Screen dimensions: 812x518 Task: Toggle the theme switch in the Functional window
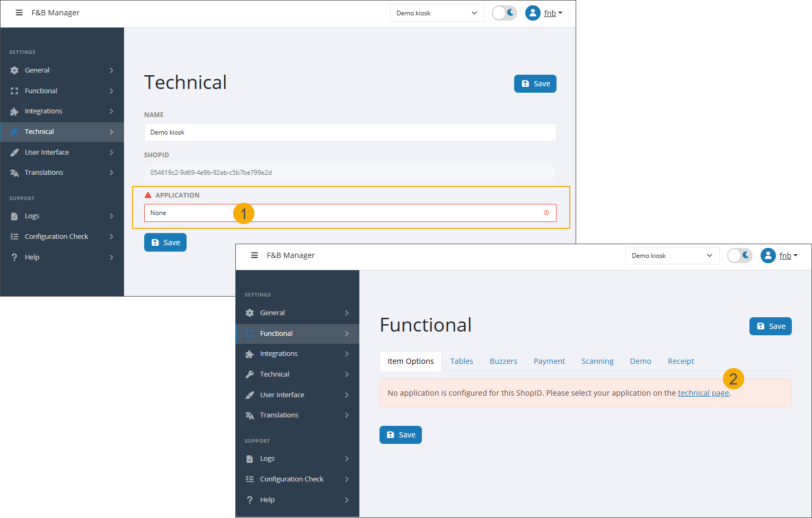click(x=739, y=255)
